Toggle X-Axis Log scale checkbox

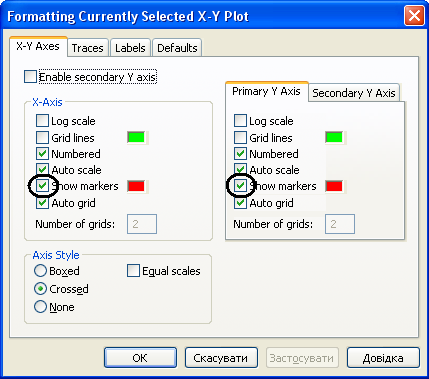coord(42,121)
